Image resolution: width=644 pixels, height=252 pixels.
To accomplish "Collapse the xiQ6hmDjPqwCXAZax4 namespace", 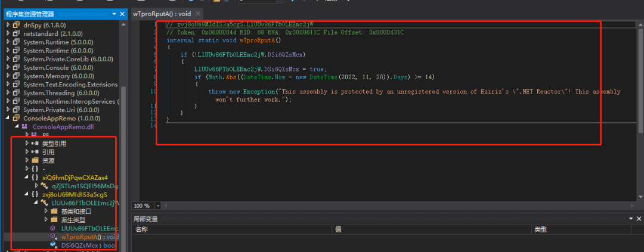I will click(27, 178).
